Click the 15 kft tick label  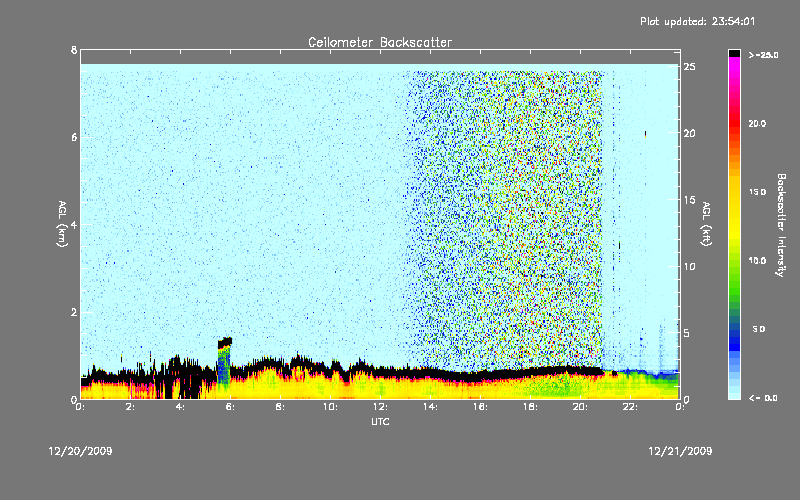click(x=689, y=200)
